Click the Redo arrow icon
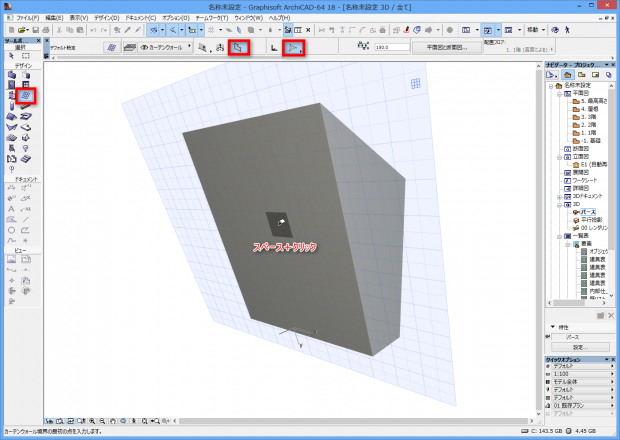The width and height of the screenshot is (620, 440). click(104, 30)
